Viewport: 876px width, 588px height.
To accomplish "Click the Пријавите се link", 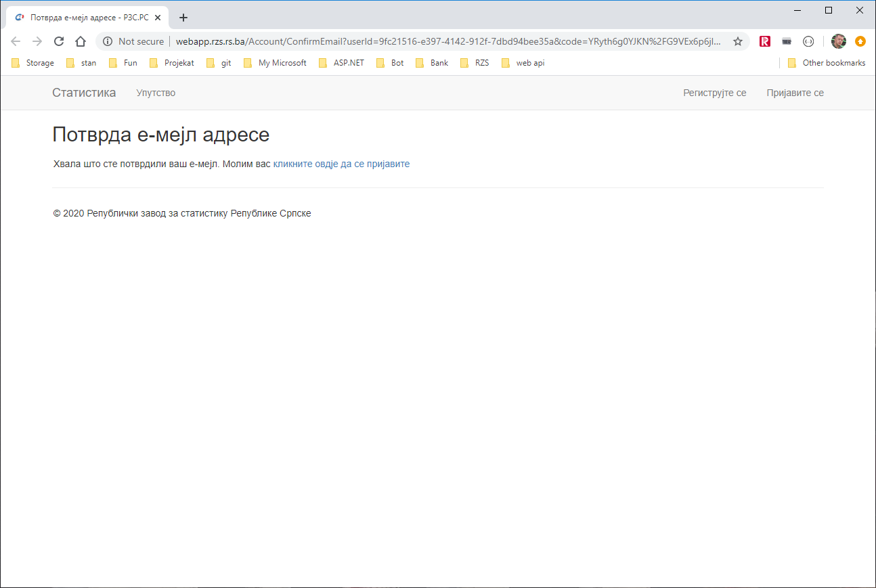I will 795,93.
